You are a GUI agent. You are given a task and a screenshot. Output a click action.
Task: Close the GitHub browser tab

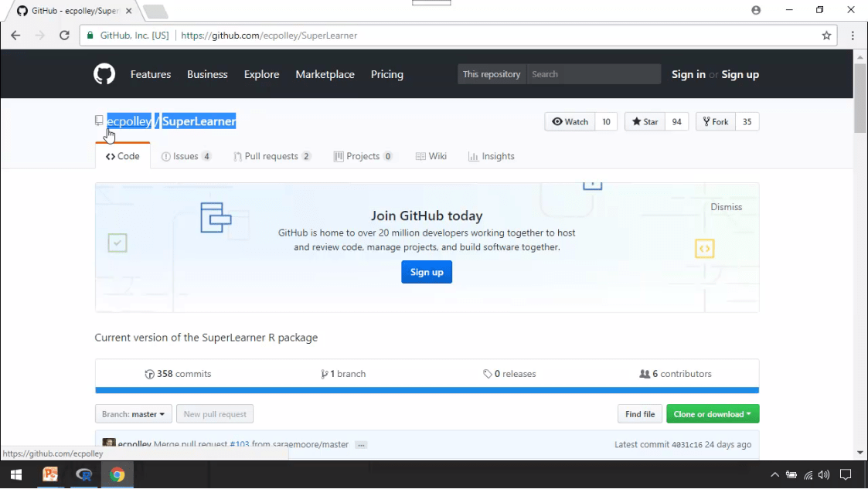coord(128,11)
